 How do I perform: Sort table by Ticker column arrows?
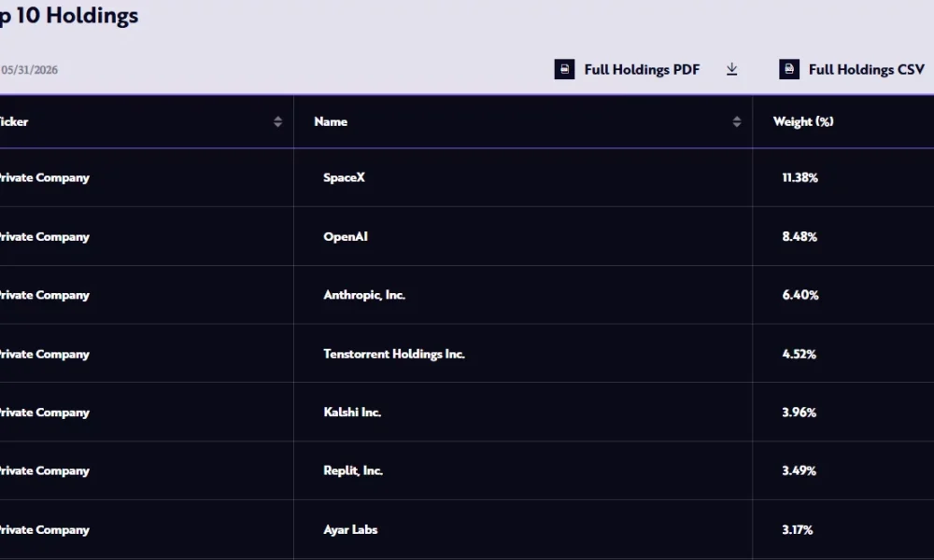(277, 121)
